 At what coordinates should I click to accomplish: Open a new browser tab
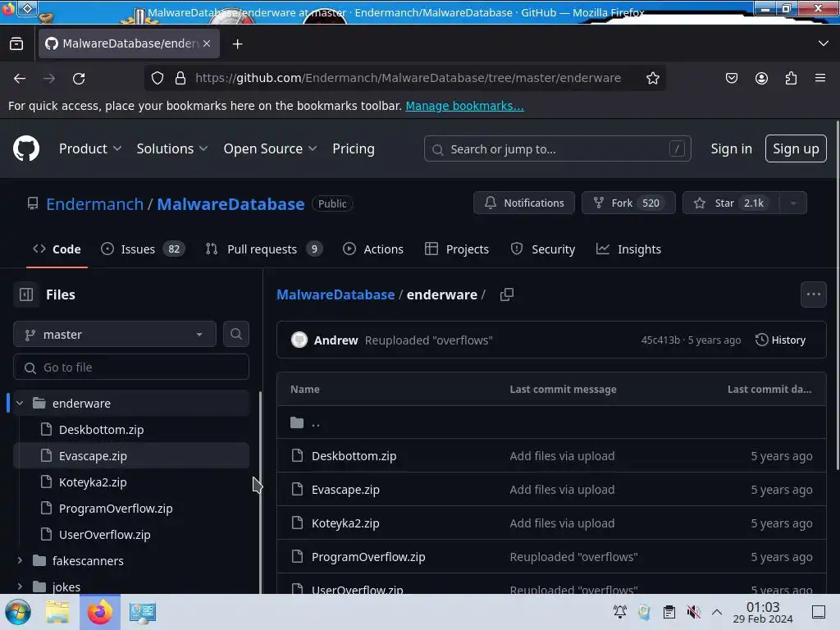[x=237, y=44]
